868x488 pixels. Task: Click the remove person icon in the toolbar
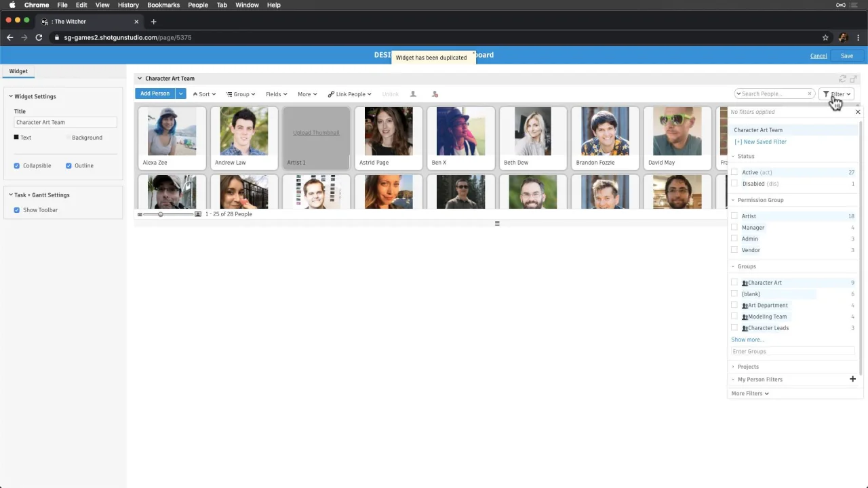[435, 94]
